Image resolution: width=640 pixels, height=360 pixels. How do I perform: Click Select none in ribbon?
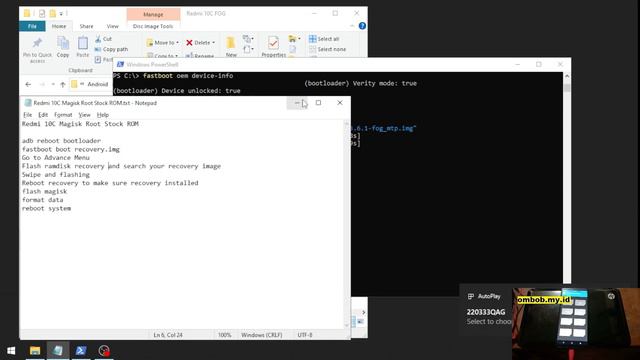coord(328,49)
